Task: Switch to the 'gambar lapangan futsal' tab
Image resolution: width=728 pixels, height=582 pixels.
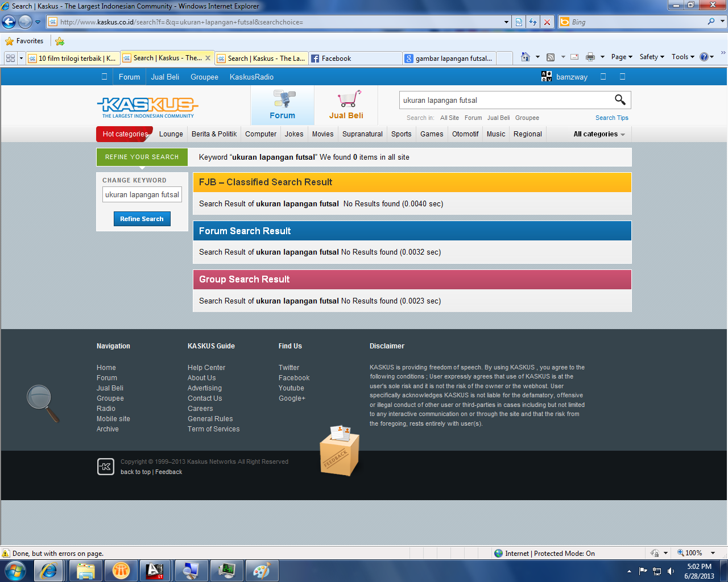Action: tap(449, 58)
